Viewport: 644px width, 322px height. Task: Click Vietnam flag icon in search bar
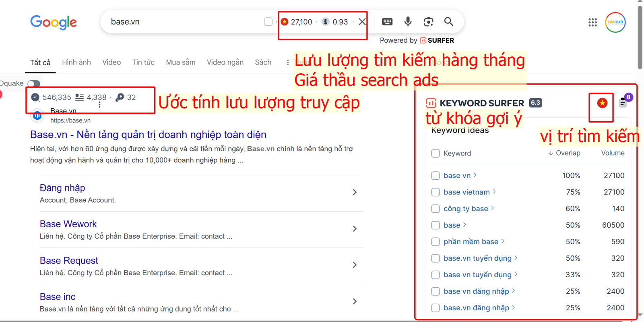coord(285,22)
